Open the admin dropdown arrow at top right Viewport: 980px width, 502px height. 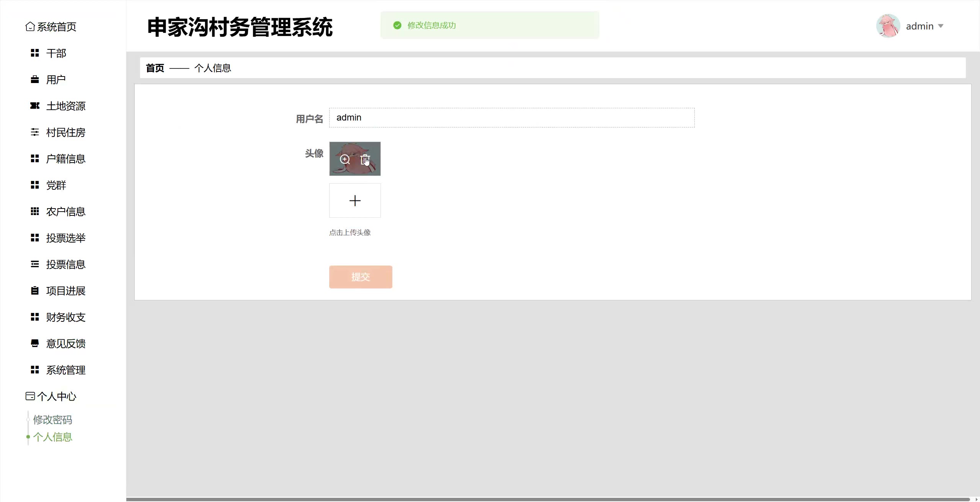coord(941,26)
